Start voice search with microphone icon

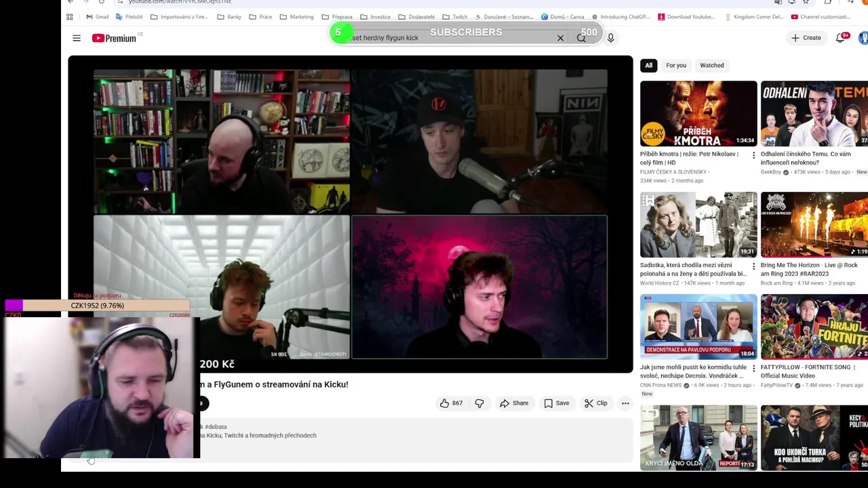[x=610, y=38]
